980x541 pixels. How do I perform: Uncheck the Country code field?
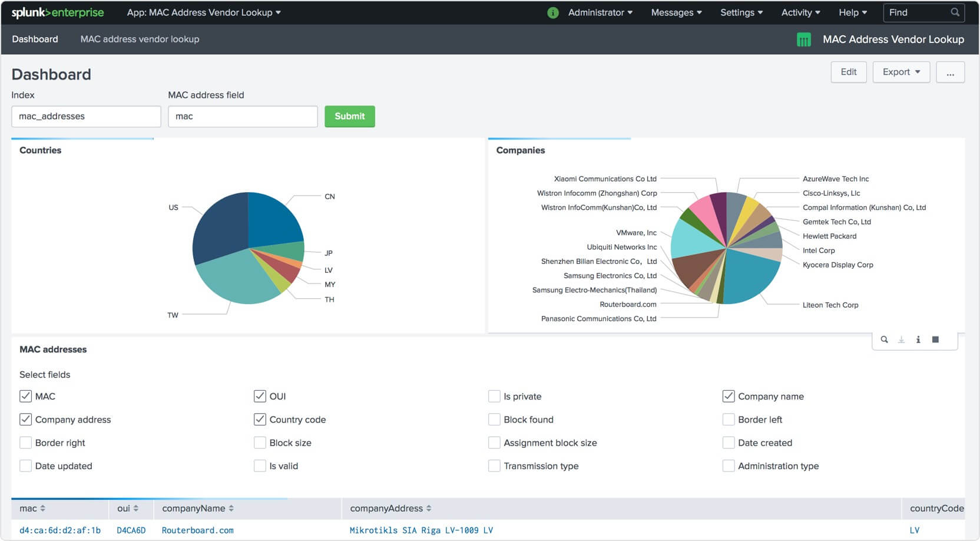(x=260, y=419)
